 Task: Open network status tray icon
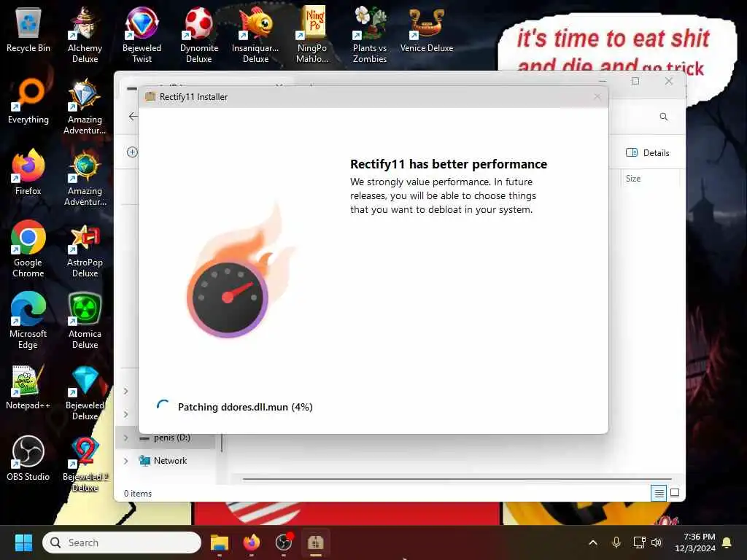click(639, 542)
